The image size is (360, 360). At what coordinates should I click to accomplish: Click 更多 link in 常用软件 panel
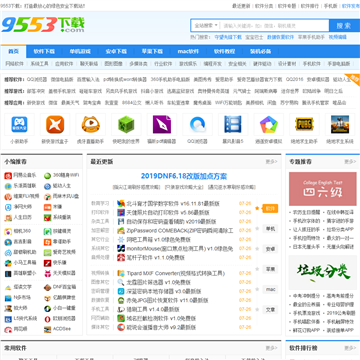(271, 348)
